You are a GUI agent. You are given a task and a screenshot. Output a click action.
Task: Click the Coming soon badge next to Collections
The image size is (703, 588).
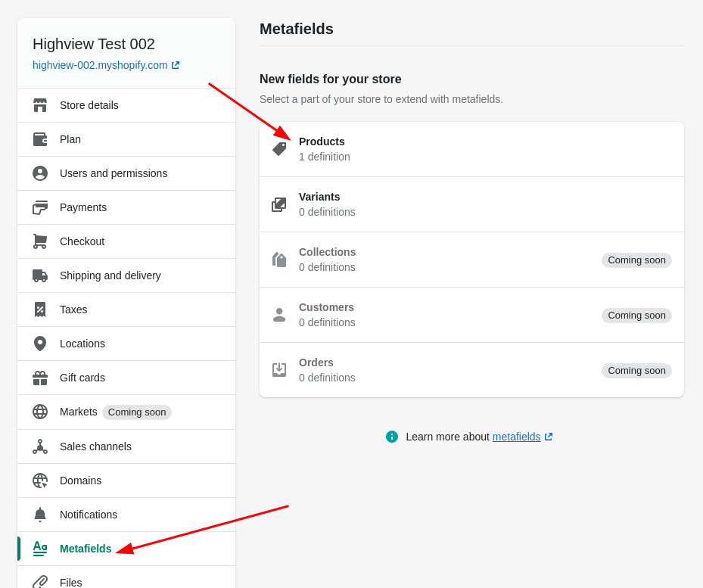point(636,260)
